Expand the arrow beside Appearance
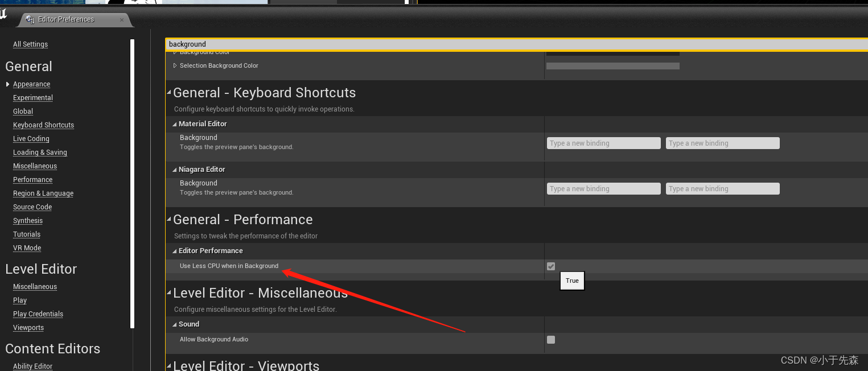 click(x=7, y=84)
